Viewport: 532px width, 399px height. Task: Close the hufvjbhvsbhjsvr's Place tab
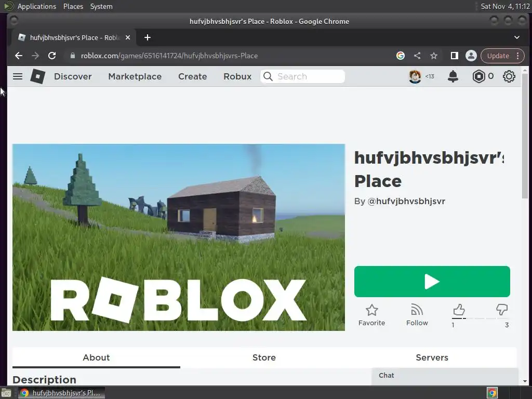(128, 37)
